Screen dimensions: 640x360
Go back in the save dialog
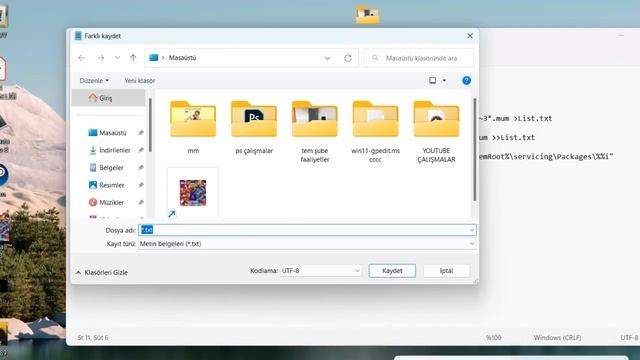(x=81, y=58)
